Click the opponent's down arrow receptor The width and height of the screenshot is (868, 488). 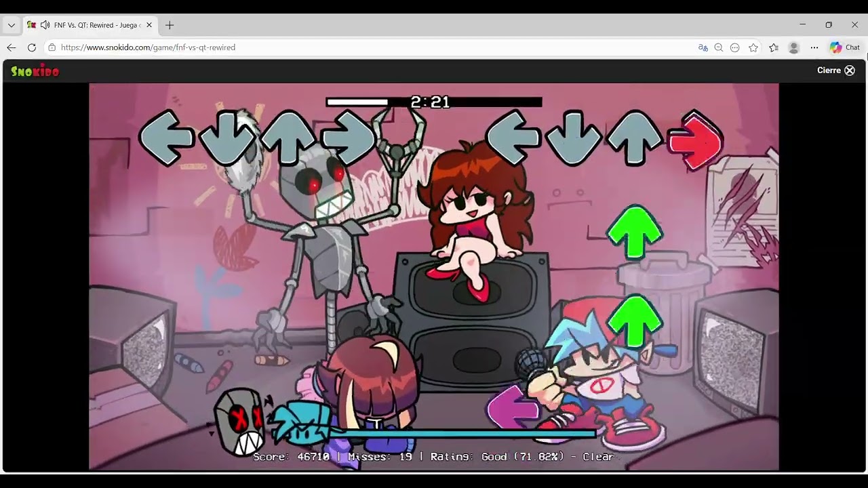[227, 138]
